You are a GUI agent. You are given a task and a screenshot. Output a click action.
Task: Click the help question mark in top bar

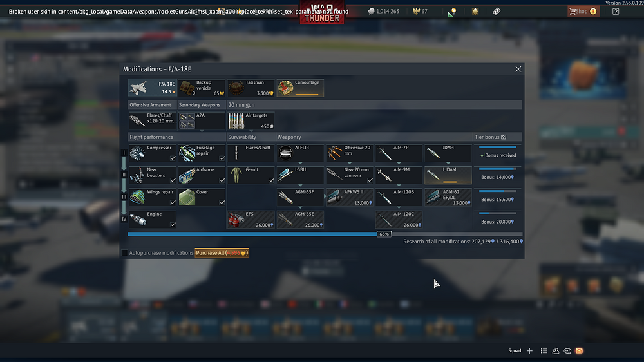click(x=616, y=12)
